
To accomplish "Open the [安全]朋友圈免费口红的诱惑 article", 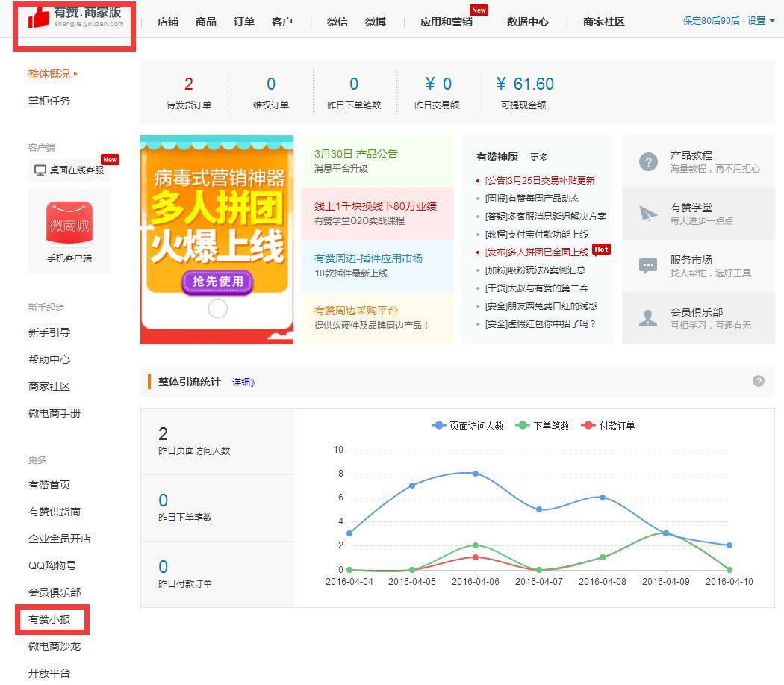I will click(x=541, y=306).
